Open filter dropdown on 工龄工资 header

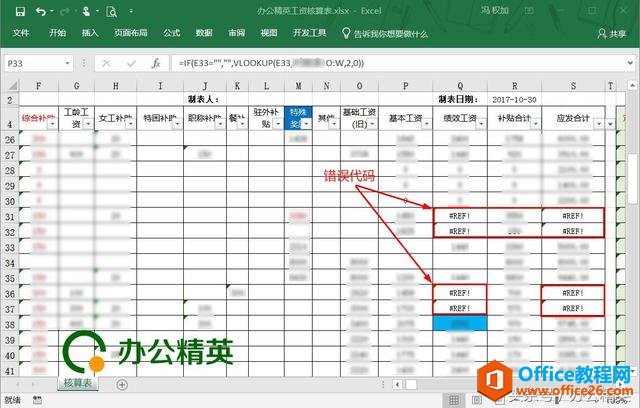click(88, 124)
